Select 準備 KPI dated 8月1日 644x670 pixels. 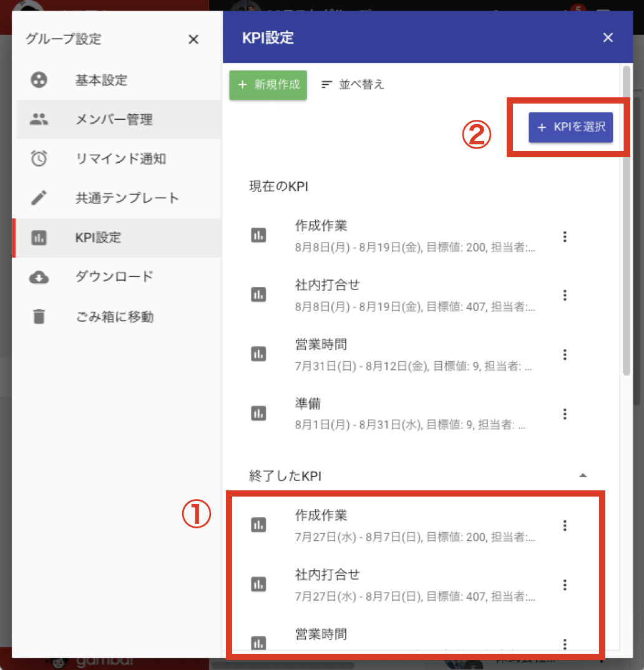(414, 414)
